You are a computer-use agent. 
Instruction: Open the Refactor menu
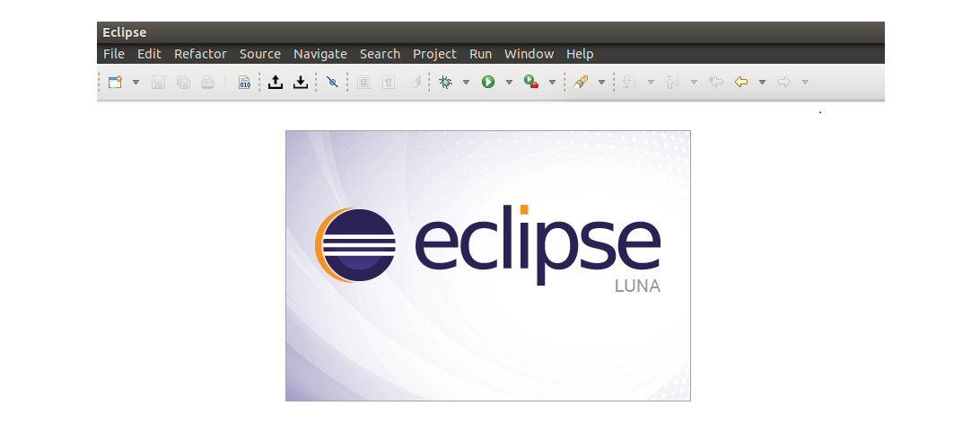point(201,54)
